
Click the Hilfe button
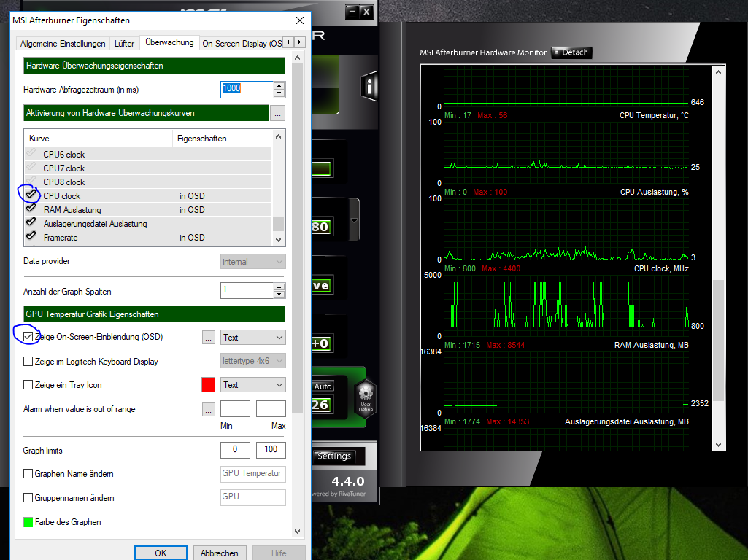coord(279,553)
